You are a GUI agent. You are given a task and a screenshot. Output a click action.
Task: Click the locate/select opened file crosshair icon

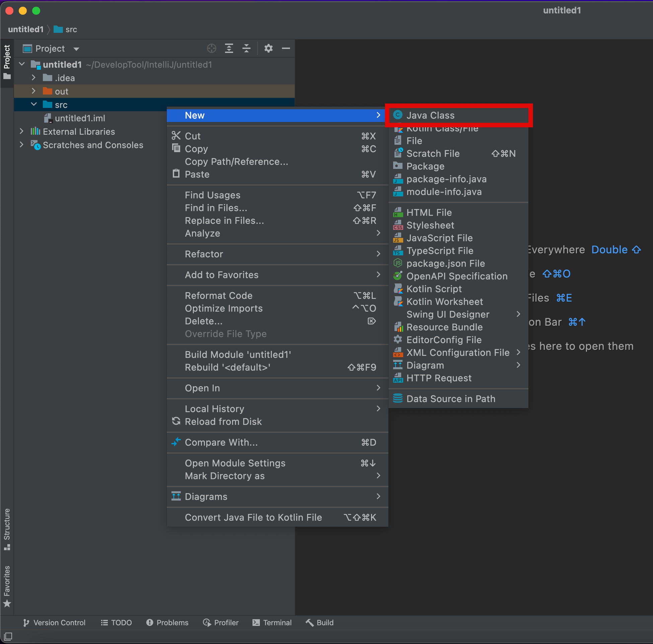pos(212,48)
